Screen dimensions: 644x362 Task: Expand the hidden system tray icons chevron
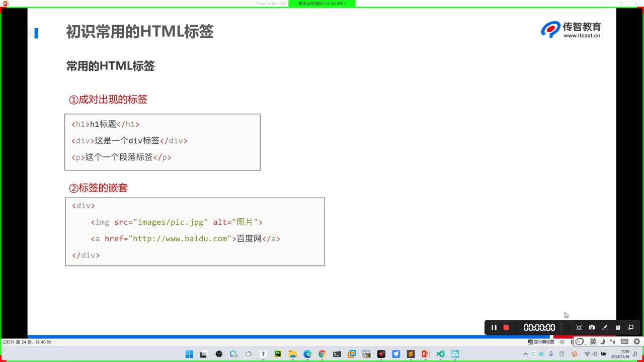(526, 354)
